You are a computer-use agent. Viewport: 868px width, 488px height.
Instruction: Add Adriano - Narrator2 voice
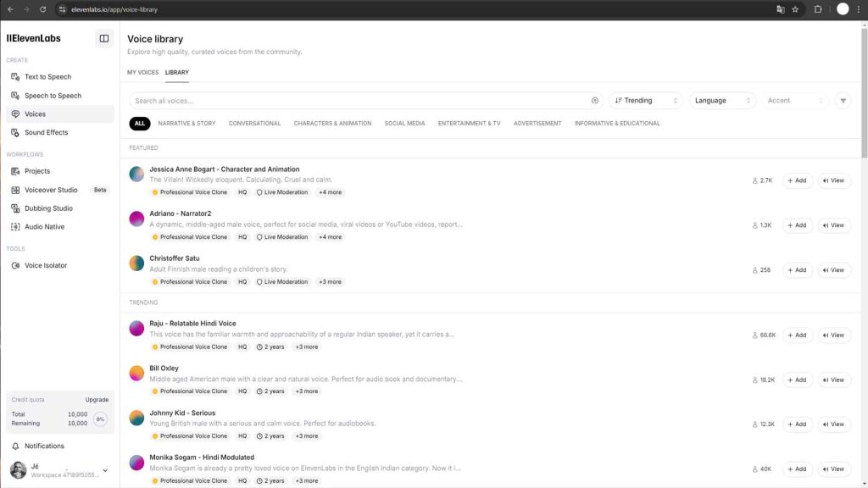(x=797, y=225)
